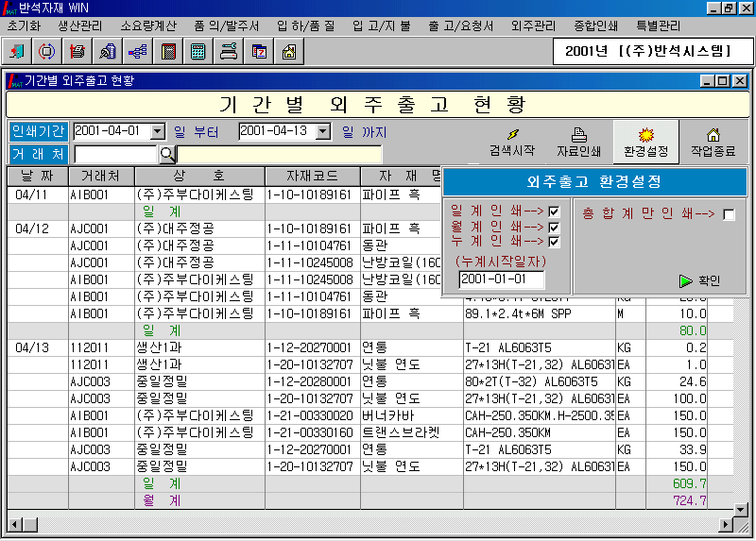
Task: Open the start date 2001-04-01 dropdown
Action: coord(157,131)
